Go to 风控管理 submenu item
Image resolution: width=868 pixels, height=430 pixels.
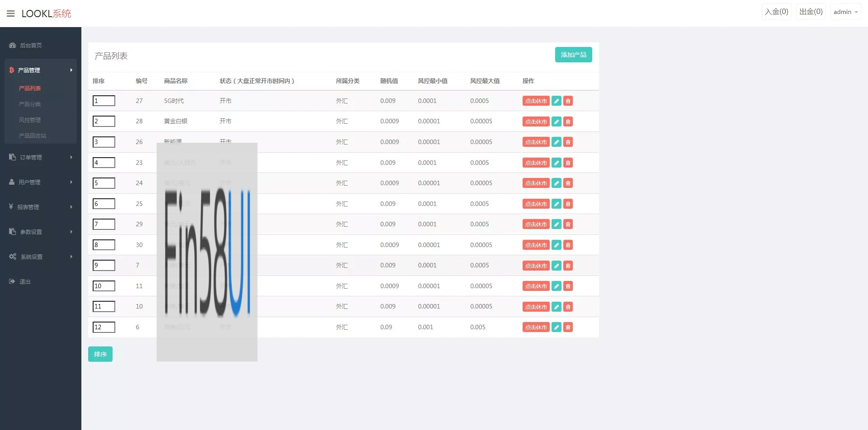tap(30, 120)
